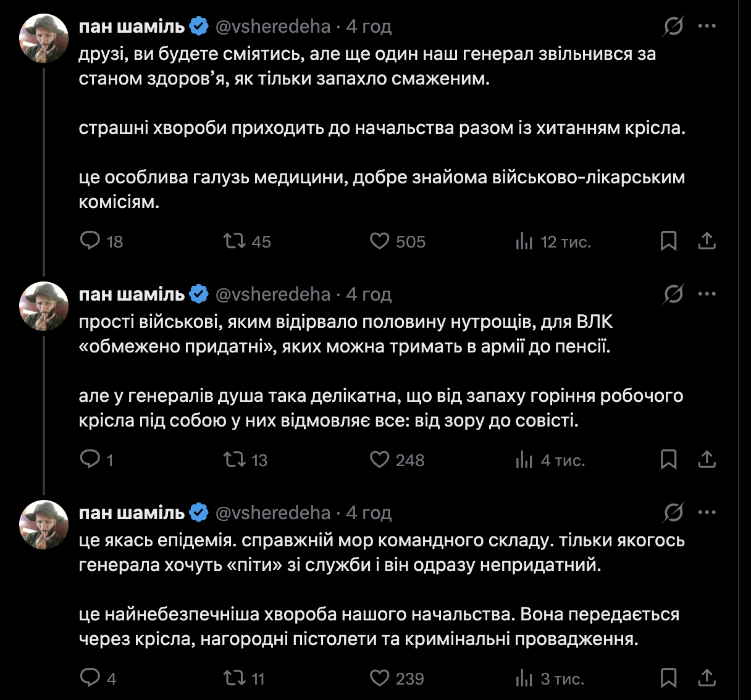Like the third tweet with 239 likes
The height and width of the screenshot is (700, 751).
click(379, 678)
